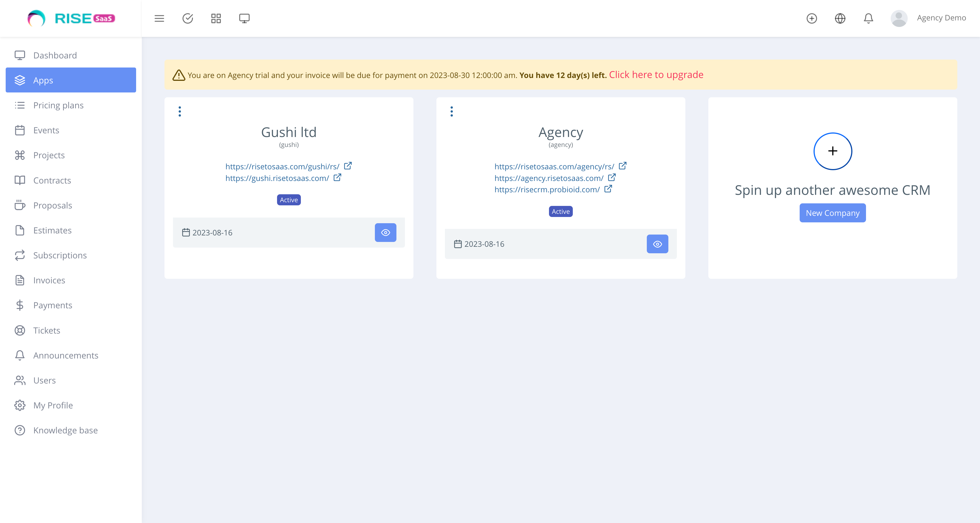Open the language globe selector
Viewport: 980px width, 523px height.
point(840,18)
